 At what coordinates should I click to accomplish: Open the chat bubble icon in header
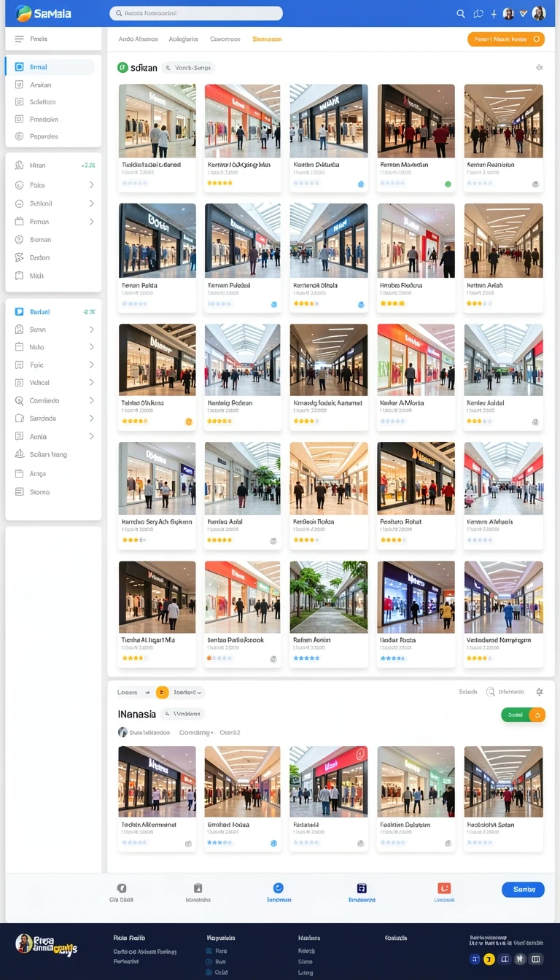(478, 14)
